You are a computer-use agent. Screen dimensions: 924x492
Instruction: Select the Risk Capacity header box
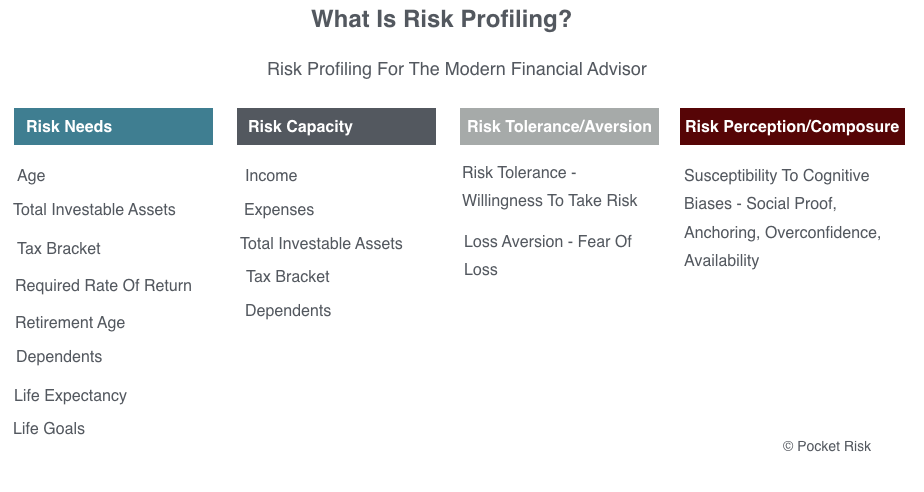(x=336, y=126)
